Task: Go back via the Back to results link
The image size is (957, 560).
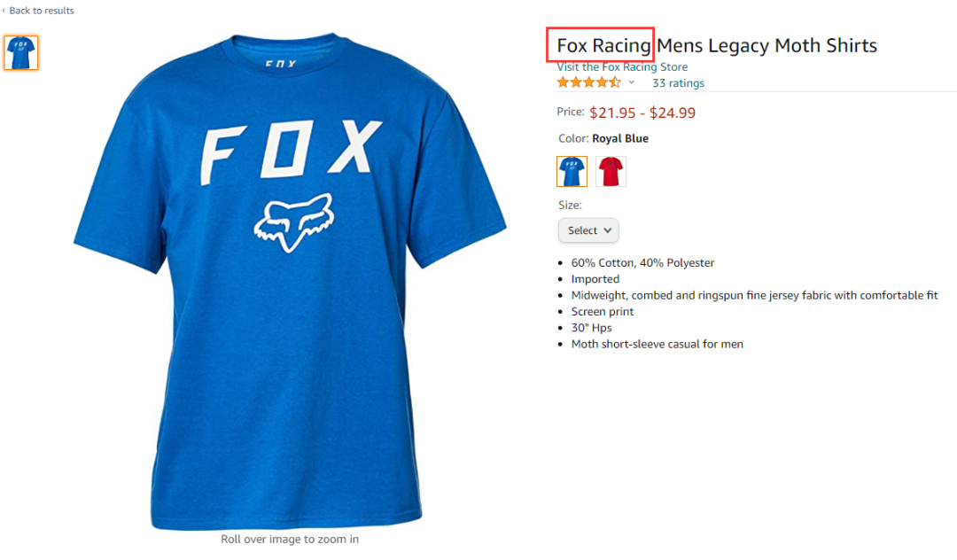Action: (42, 11)
